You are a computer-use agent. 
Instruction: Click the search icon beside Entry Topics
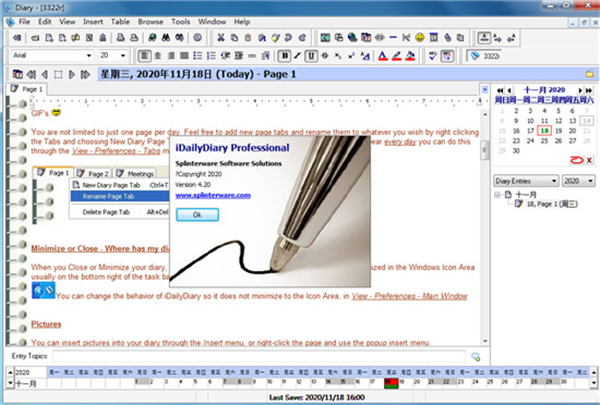(x=476, y=356)
